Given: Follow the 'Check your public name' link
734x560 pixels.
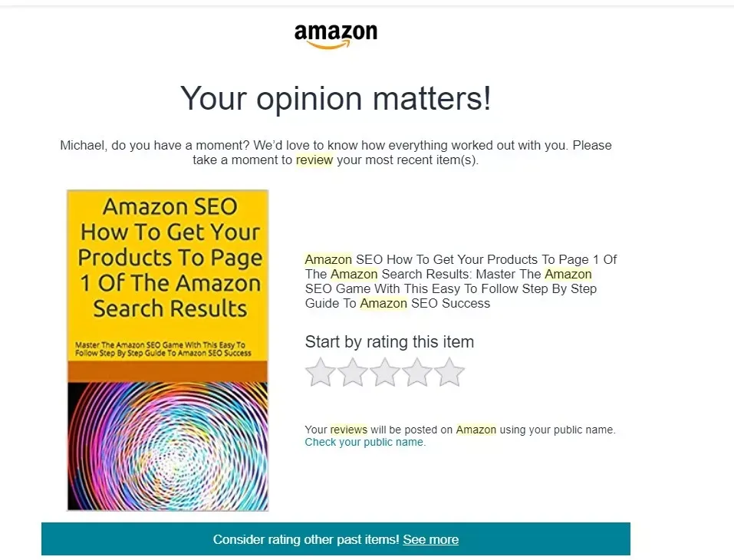Looking at the screenshot, I should [365, 442].
